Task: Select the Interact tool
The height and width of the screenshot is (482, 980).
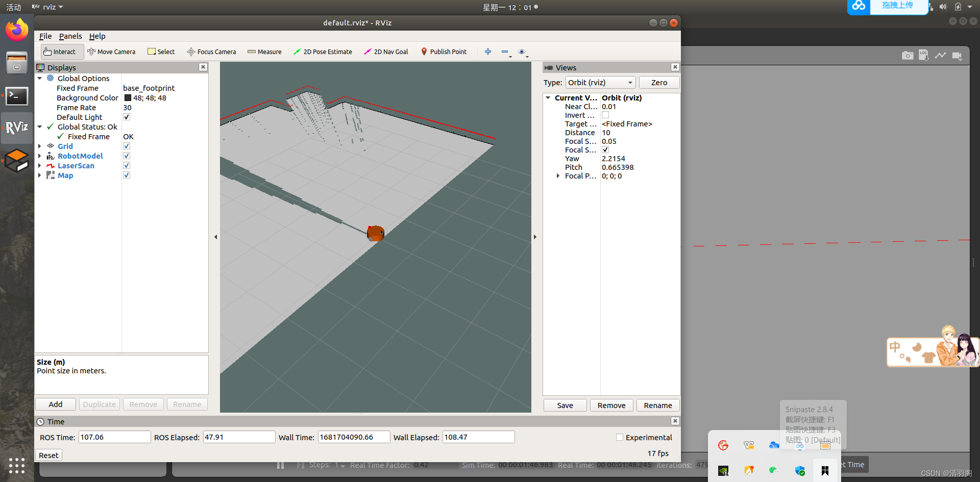Action: point(62,52)
